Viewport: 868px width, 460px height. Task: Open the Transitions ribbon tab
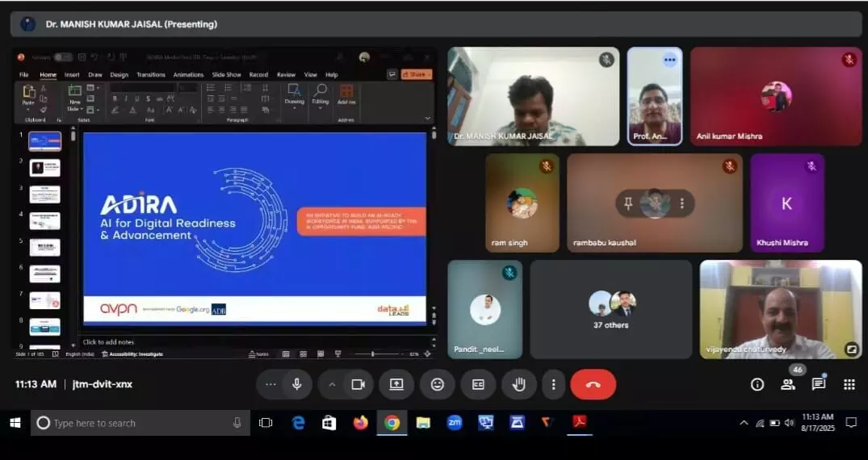tap(150, 75)
